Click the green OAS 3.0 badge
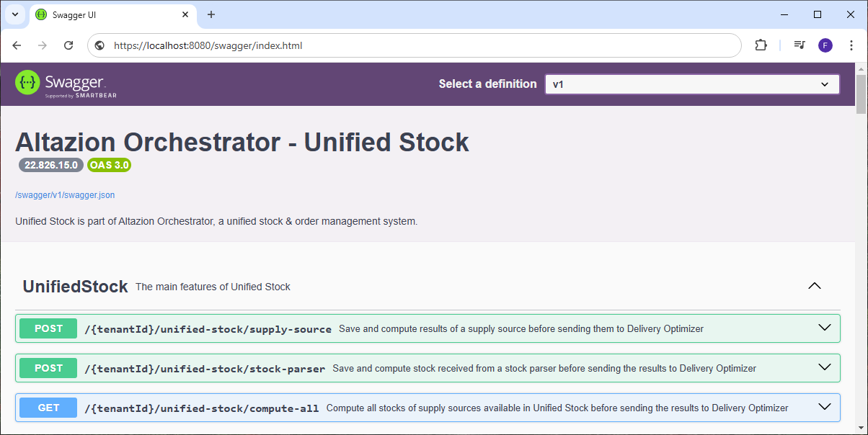This screenshot has height=435, width=868. coord(109,164)
